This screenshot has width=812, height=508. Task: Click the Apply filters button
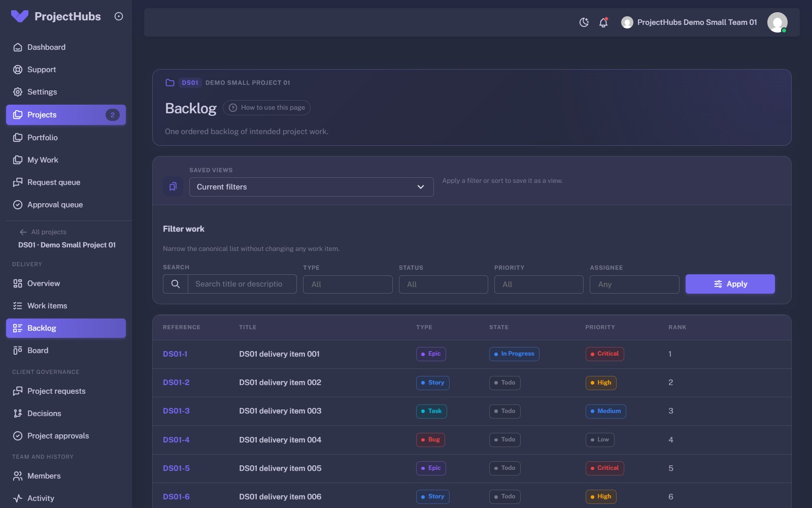(x=730, y=284)
